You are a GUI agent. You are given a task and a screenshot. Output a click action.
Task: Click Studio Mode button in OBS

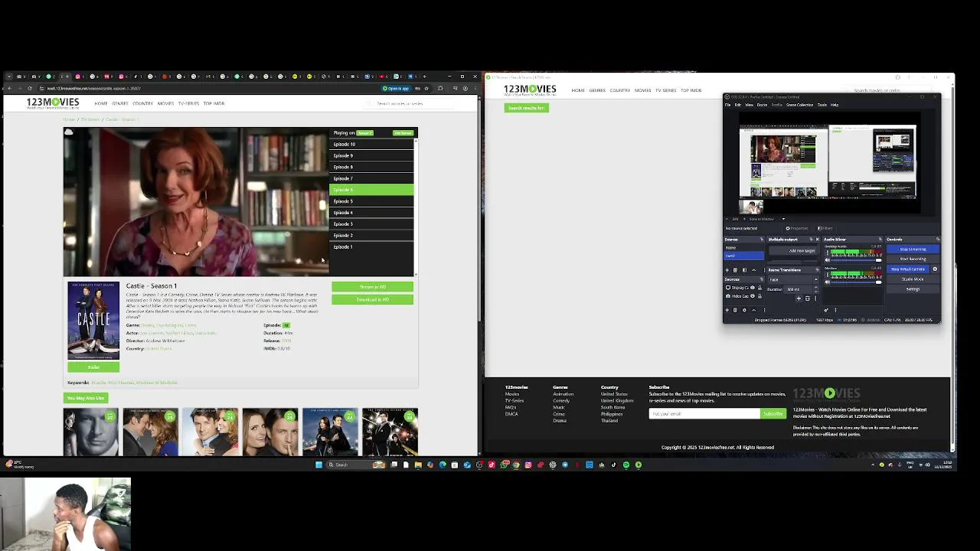point(913,279)
